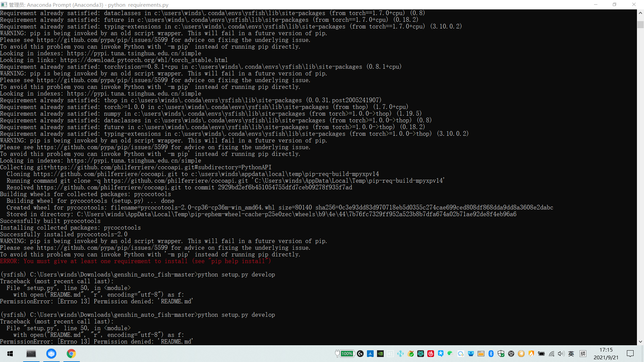This screenshot has width=644, height=362.
Task: Open the Wi-Fi network tray icon
Action: click(551, 354)
